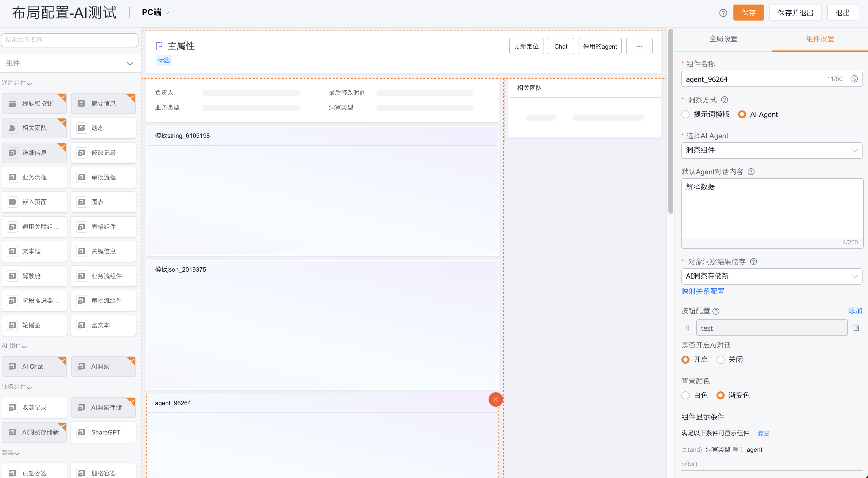The height and width of the screenshot is (478, 868).
Task: Expand the PC端 device selector
Action: click(x=156, y=12)
